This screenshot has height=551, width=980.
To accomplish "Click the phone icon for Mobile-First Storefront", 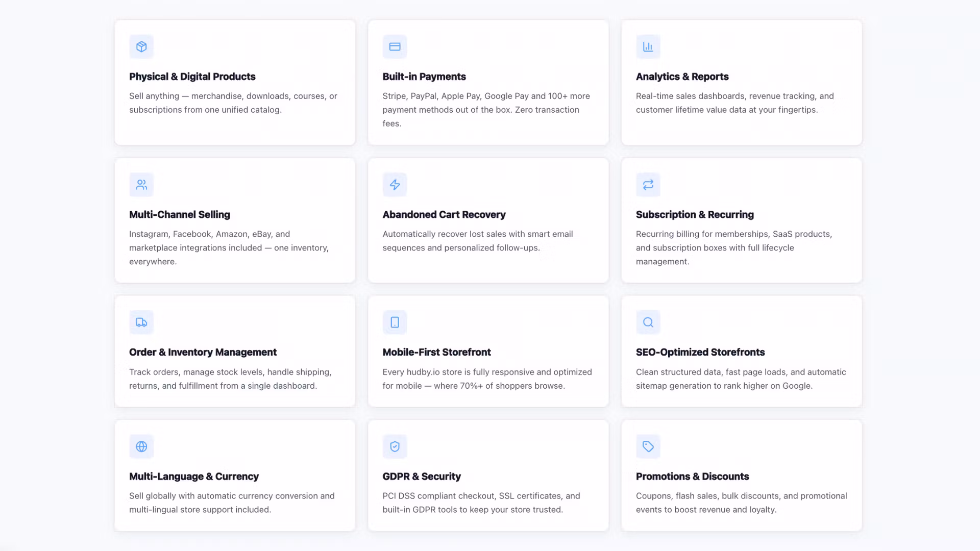I will point(395,322).
